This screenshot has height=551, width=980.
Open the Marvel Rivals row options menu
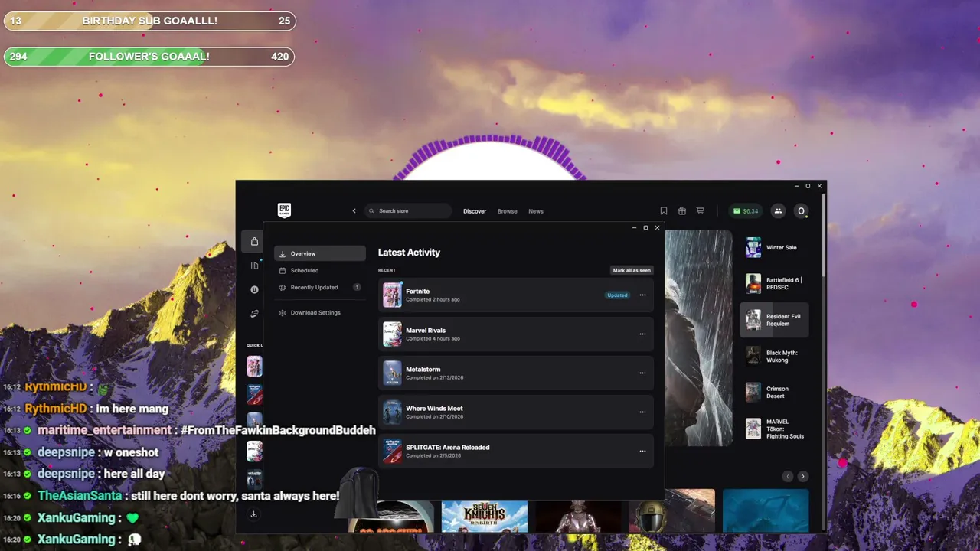[642, 334]
